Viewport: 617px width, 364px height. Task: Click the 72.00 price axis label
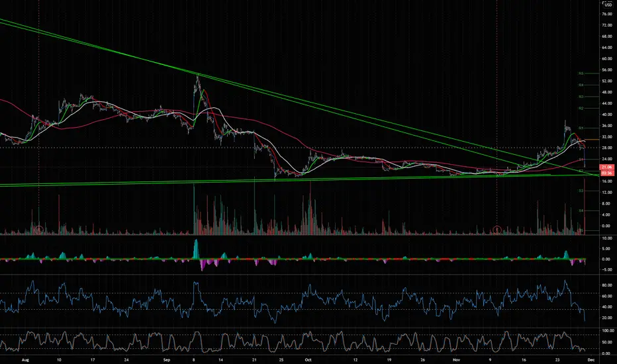(x=607, y=25)
